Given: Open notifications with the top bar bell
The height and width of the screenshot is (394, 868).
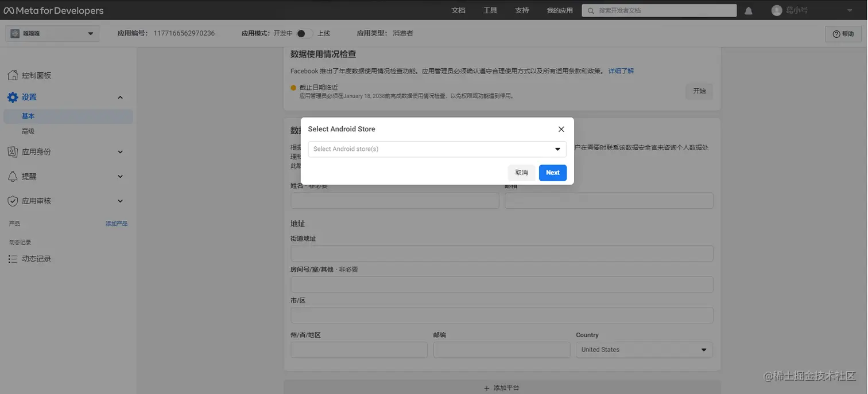Looking at the screenshot, I should pos(749,10).
